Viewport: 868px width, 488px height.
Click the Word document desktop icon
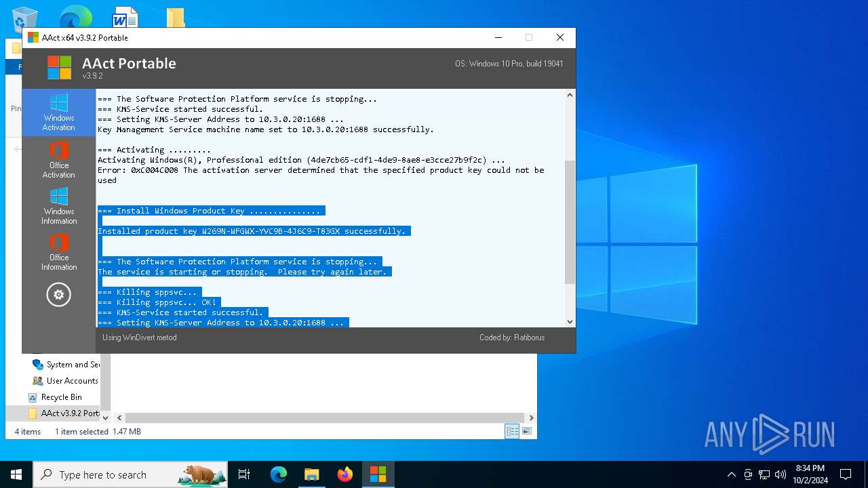pos(125,18)
